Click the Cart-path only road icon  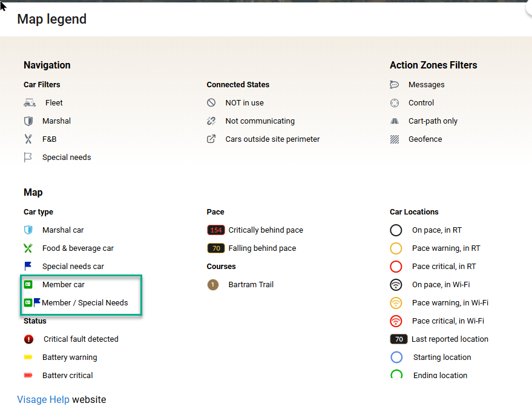(395, 121)
